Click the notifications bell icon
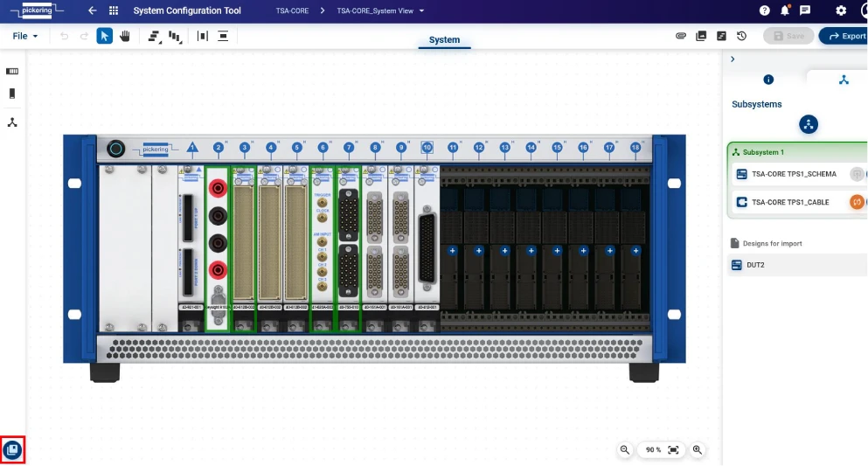 click(x=785, y=10)
